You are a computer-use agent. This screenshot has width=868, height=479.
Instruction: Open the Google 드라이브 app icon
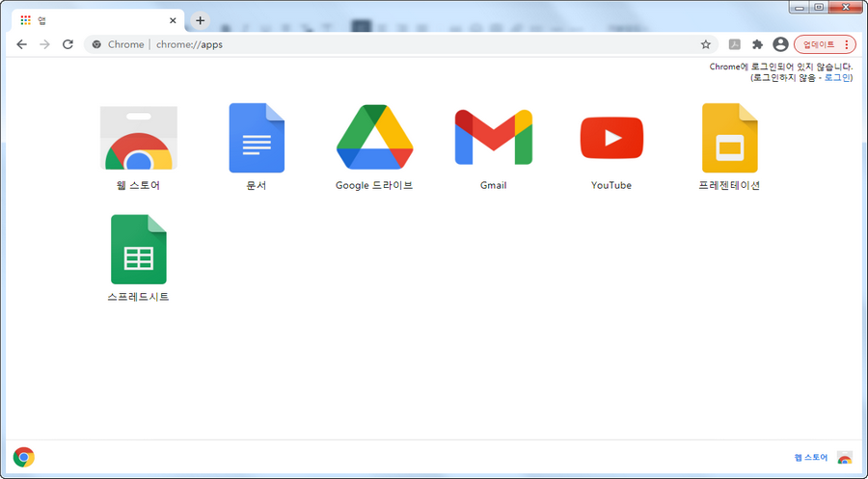click(x=375, y=137)
